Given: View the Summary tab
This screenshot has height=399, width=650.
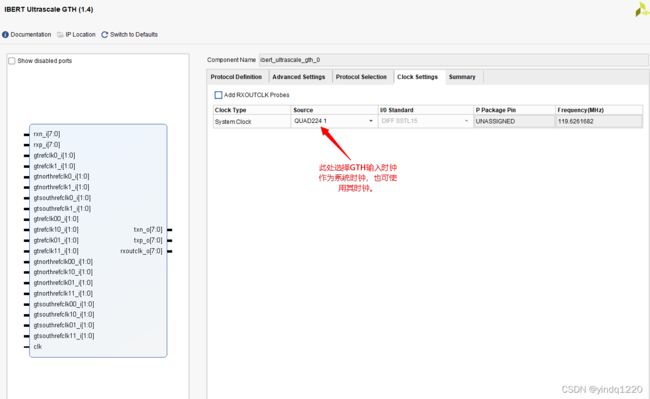Looking at the screenshot, I should [462, 77].
